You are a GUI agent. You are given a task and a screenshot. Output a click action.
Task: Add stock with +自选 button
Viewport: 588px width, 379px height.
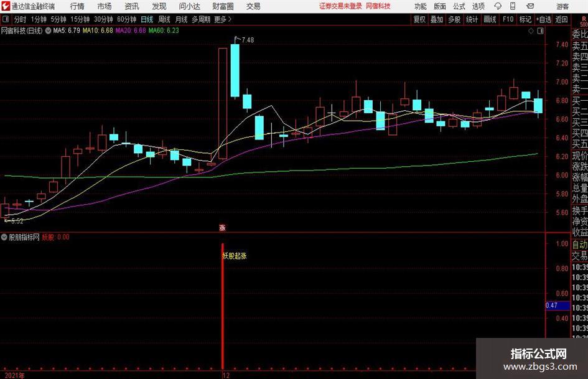coord(544,19)
